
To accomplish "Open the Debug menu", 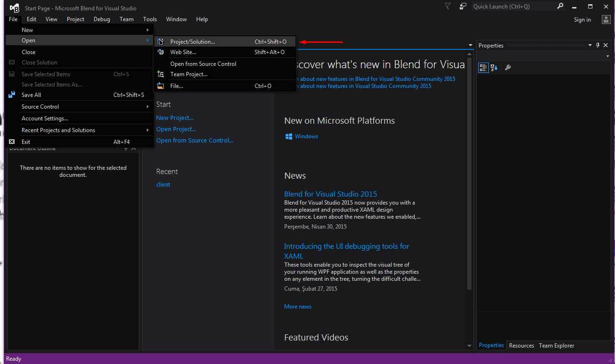I will coord(102,19).
